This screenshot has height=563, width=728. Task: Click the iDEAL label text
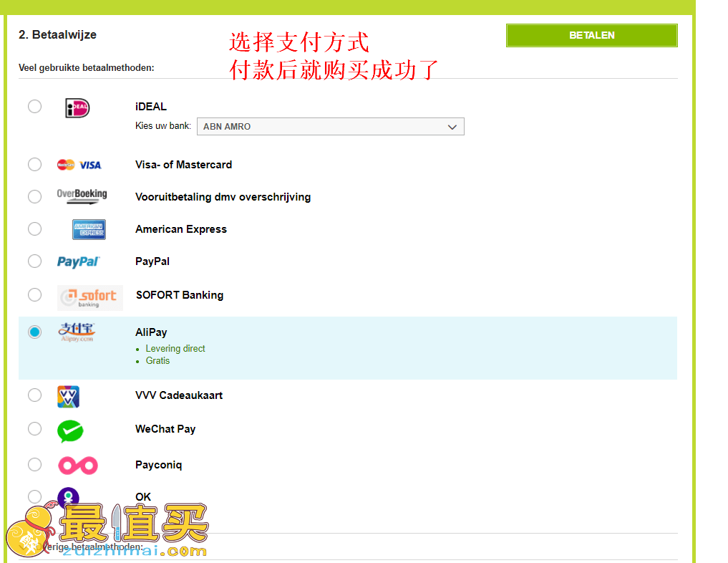pos(151,107)
